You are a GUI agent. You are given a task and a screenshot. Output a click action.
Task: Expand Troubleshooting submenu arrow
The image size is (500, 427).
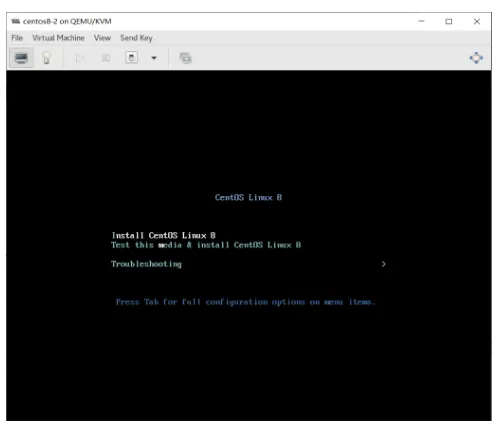[x=384, y=264]
